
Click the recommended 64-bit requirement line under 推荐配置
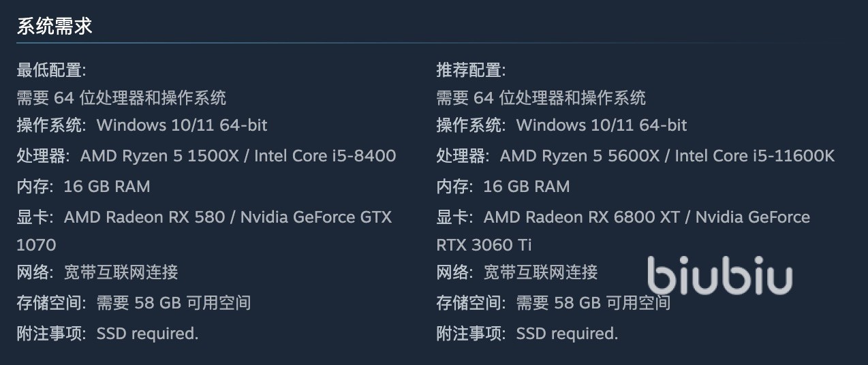541,97
